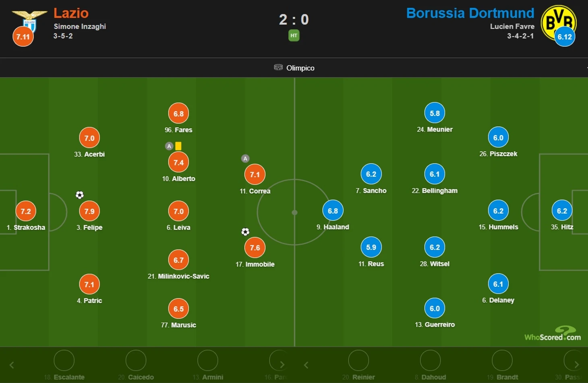The height and width of the screenshot is (383, 588).
Task: Click the yellow card icon above Alberto
Action: [x=178, y=146]
